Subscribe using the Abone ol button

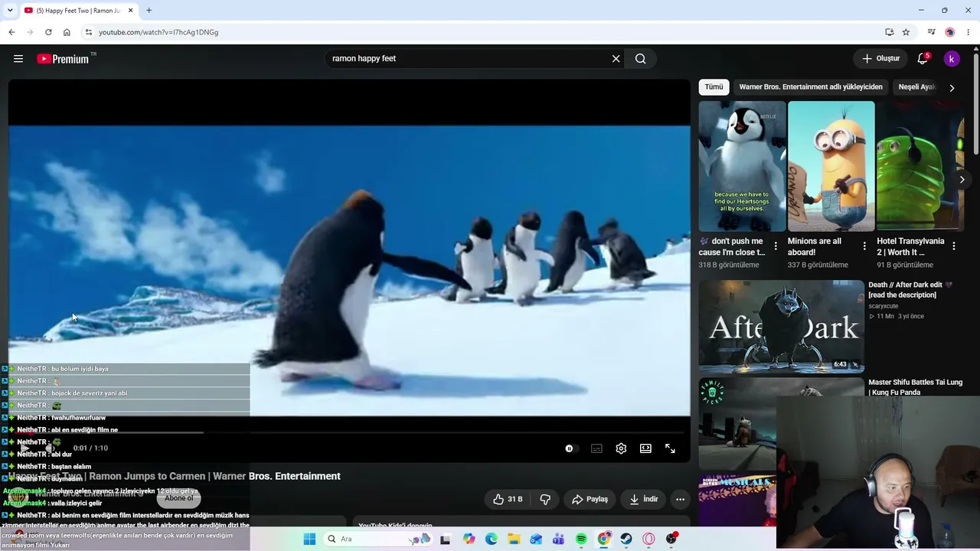179,498
